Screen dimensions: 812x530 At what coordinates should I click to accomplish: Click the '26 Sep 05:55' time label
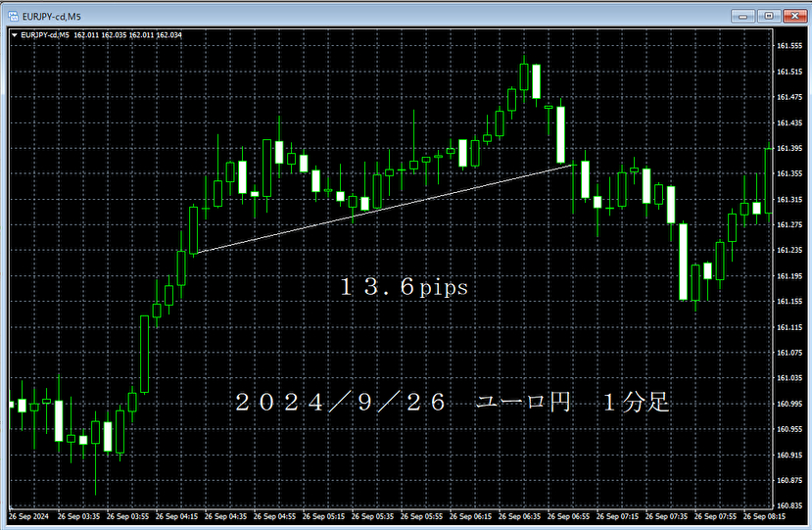[x=421, y=516]
